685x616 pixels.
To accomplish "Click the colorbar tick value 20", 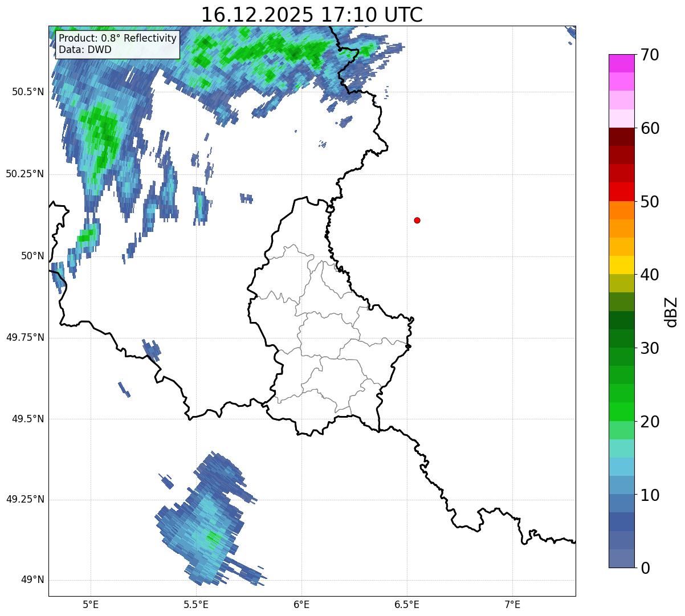I will pos(649,422).
